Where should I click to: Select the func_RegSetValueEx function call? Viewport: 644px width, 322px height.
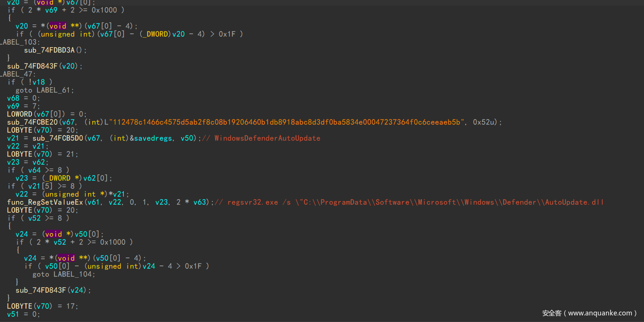pos(45,202)
